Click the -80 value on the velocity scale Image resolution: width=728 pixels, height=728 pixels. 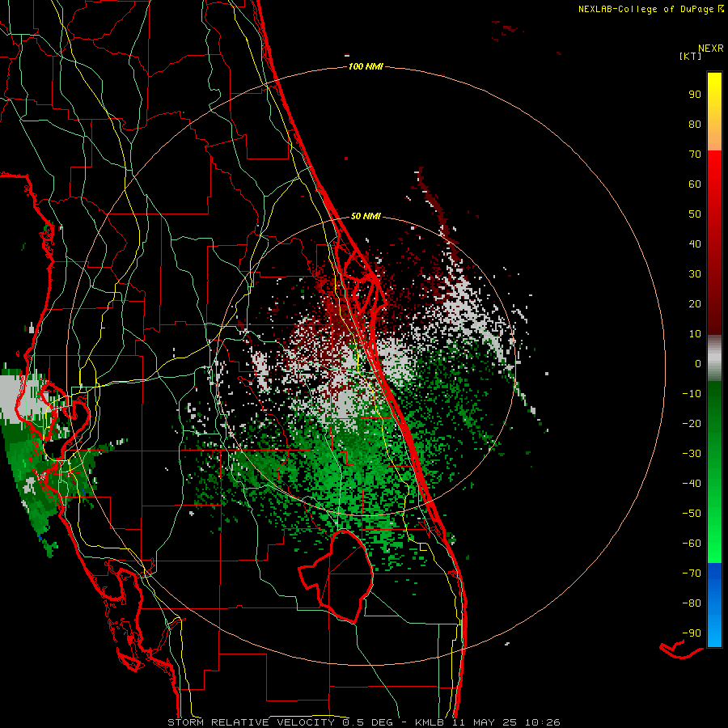coord(692,603)
